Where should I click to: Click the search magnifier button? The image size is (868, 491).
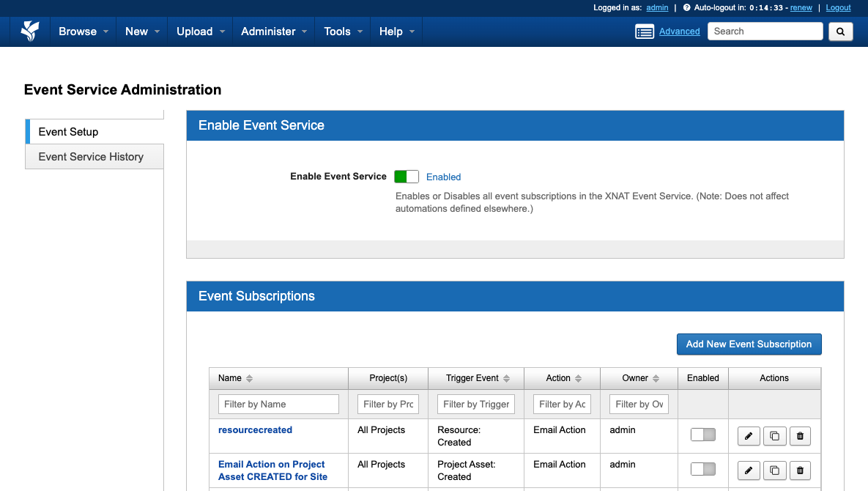(x=840, y=32)
